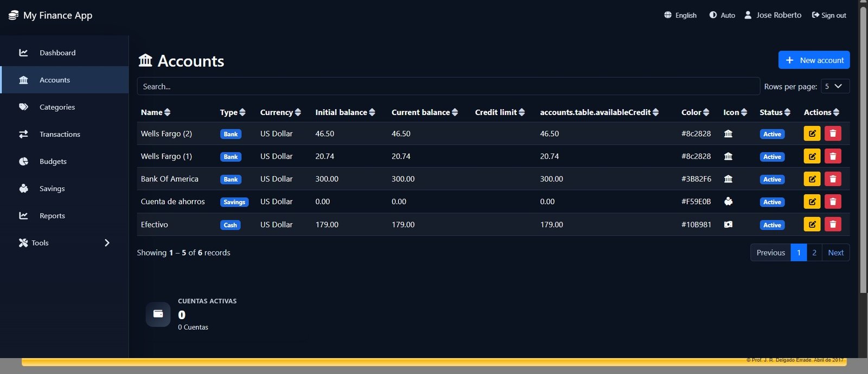Click the Accounts heading bank icon
Image resolution: width=868 pixels, height=374 pixels.
145,60
